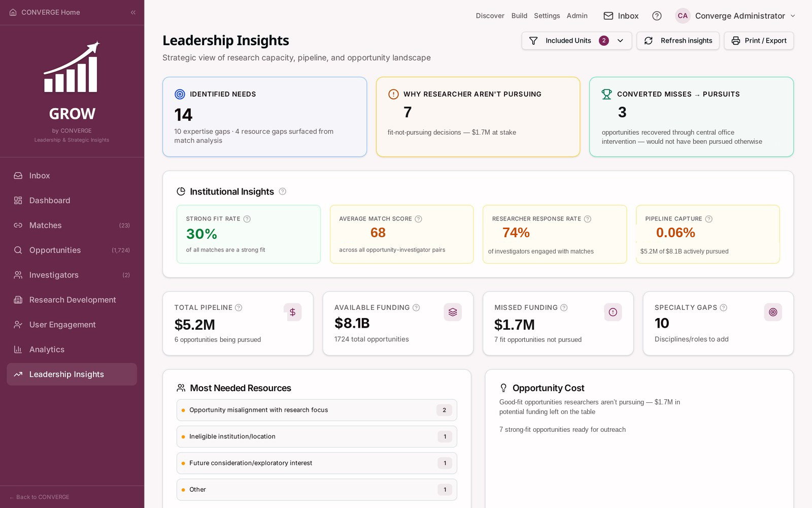Image resolution: width=812 pixels, height=508 pixels.
Task: Select Ineligible institution/location row
Action: [317, 436]
